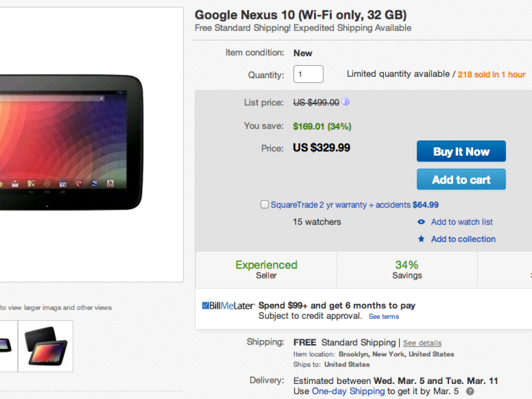Focus the Quantity input field
Screen dimensions: 532x399
pyautogui.click(x=308, y=74)
